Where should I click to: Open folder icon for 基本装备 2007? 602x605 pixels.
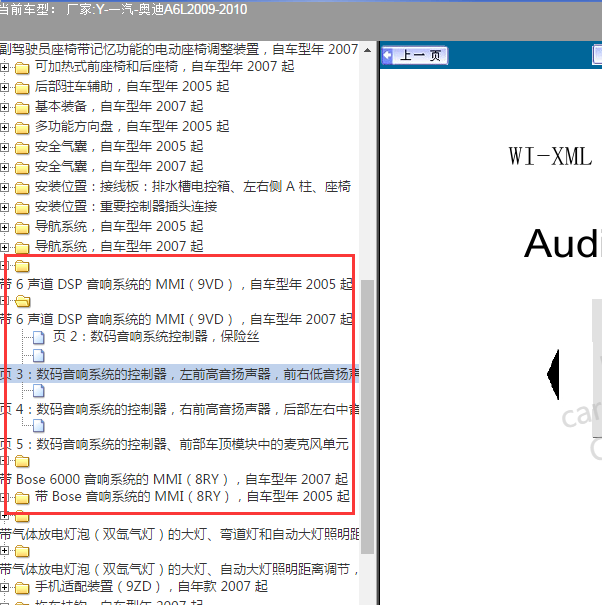tap(22, 108)
